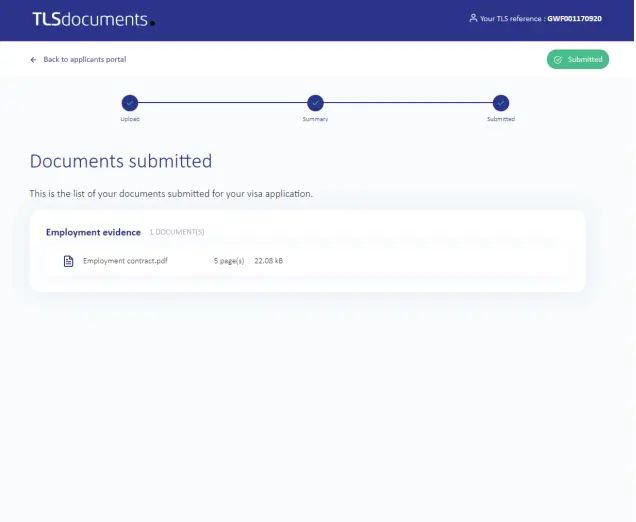Click the 5 page(s) text
Viewport: 636px width, 522px height.
tap(229, 261)
